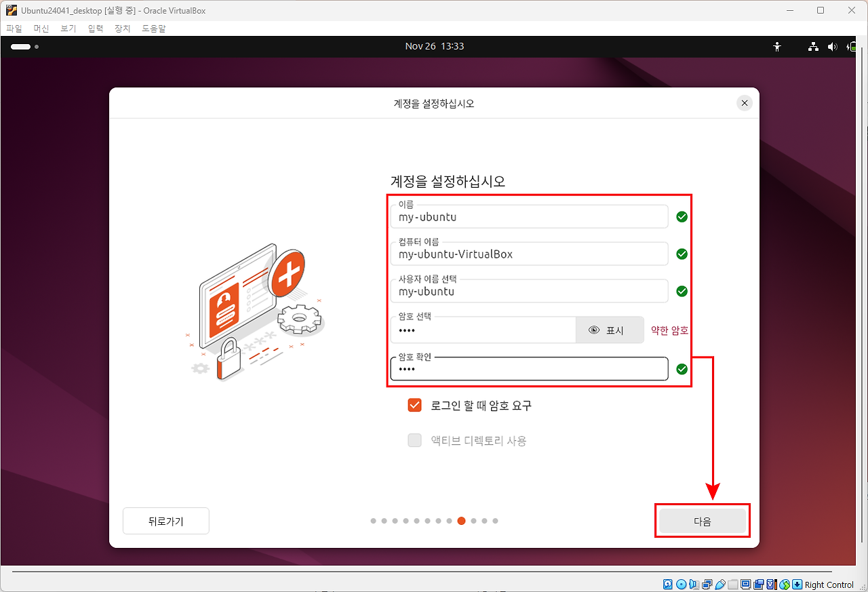Click the battery icon in Ubuntu top bar

click(852, 47)
